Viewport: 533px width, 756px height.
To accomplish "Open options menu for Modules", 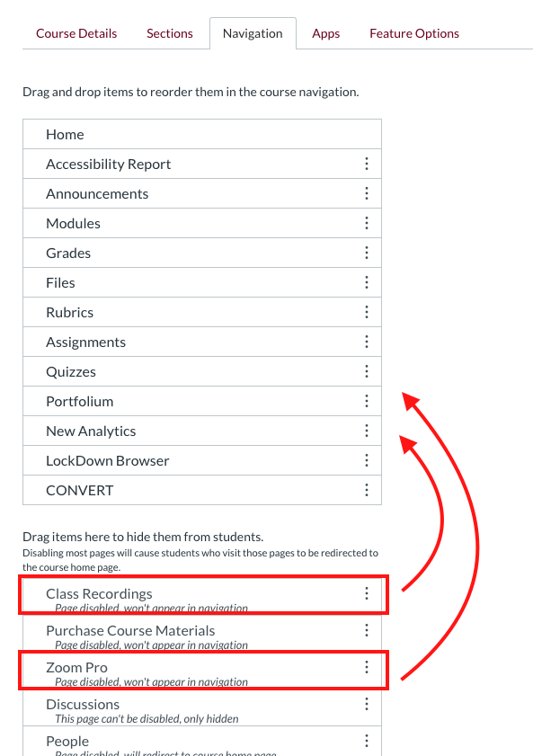I will click(367, 222).
